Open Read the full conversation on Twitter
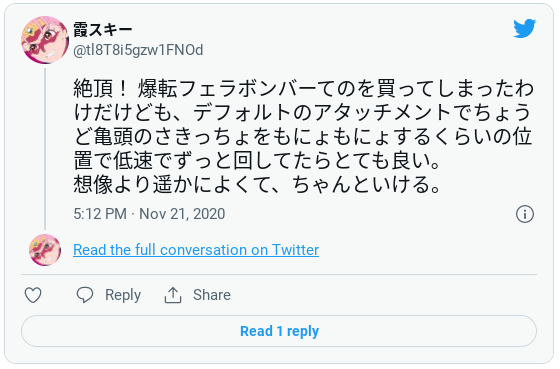This screenshot has height=369, width=560. [196, 250]
